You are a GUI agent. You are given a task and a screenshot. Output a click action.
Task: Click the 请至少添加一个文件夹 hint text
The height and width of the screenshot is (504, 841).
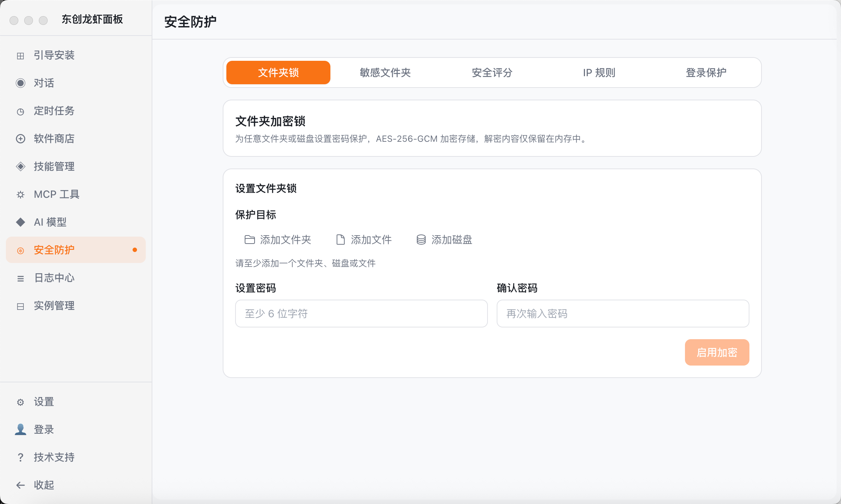(x=305, y=263)
